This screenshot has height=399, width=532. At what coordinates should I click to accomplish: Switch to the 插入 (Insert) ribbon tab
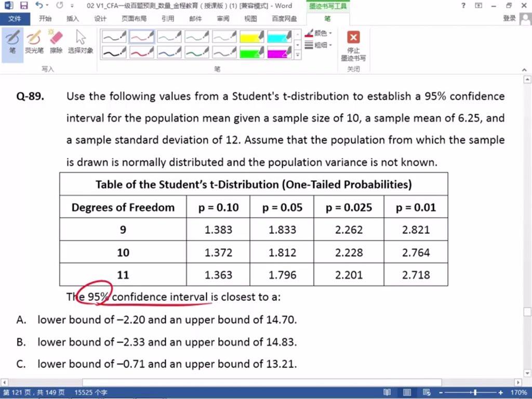coord(73,19)
